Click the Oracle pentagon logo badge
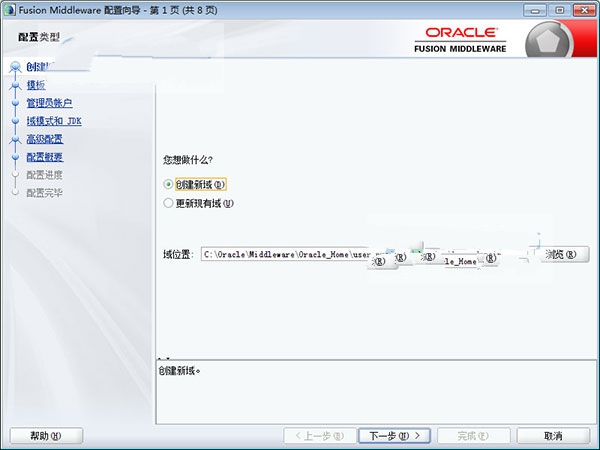The height and width of the screenshot is (450, 600). click(x=548, y=41)
